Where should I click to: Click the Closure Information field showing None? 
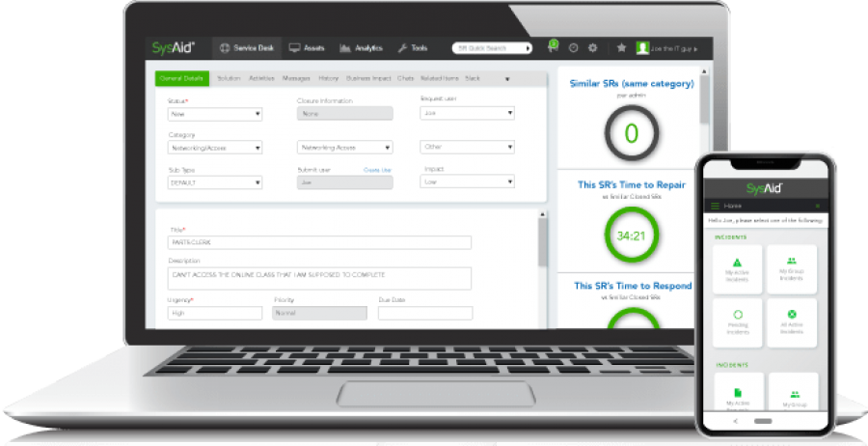pyautogui.click(x=345, y=114)
